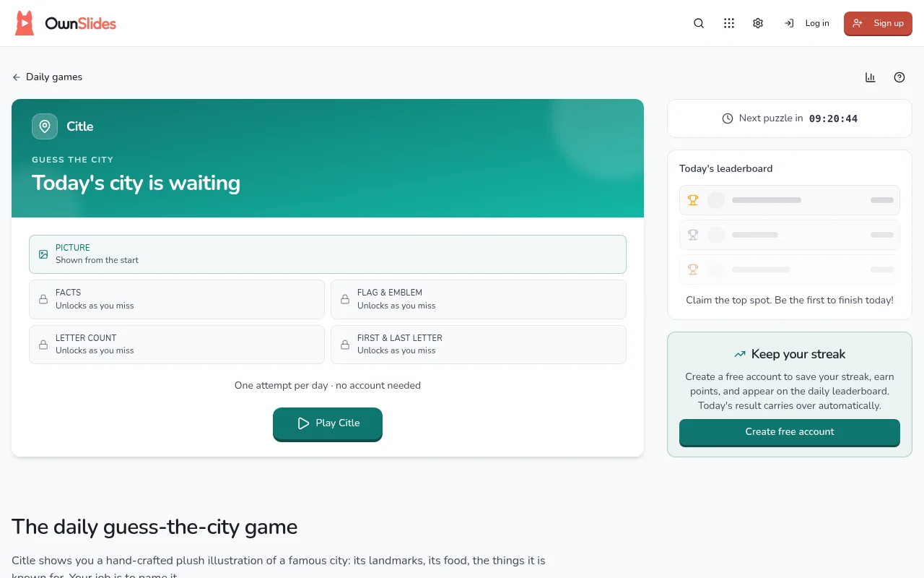924x578 pixels.
Task: Click the locked FIRST & LAST LETTER card
Action: [479, 345]
